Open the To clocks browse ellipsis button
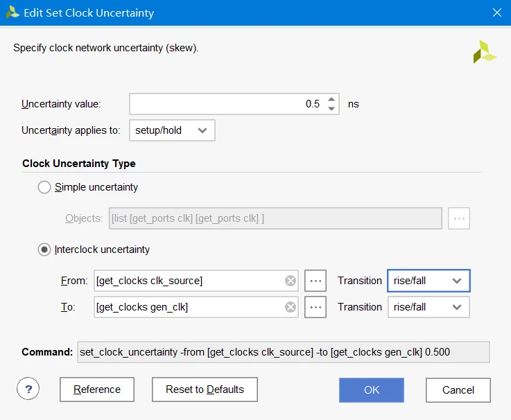Screen dimensions: 511x420 (x=315, y=307)
